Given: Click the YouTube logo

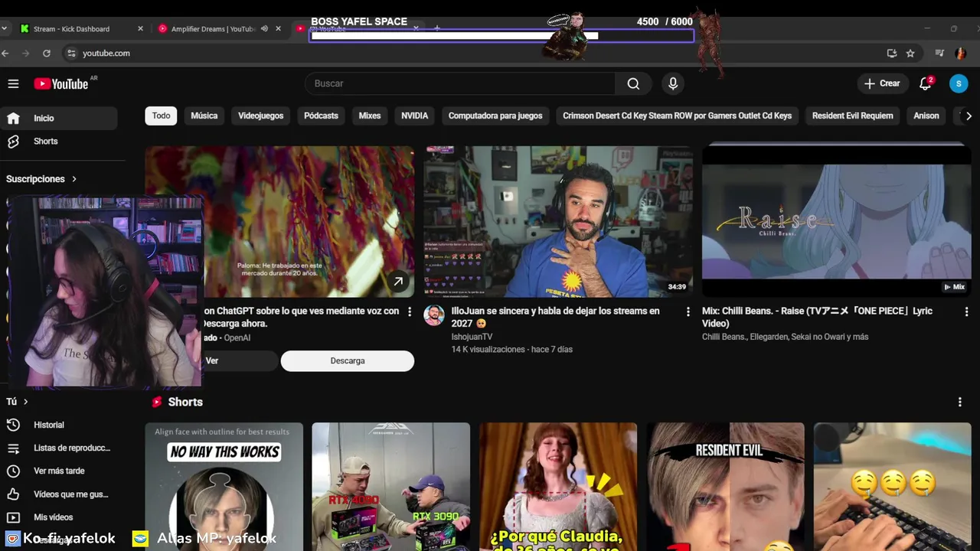Looking at the screenshot, I should coord(61,83).
